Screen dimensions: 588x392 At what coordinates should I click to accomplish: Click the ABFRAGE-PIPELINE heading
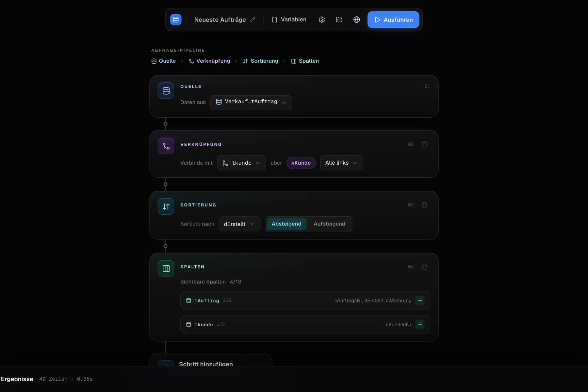(x=178, y=50)
